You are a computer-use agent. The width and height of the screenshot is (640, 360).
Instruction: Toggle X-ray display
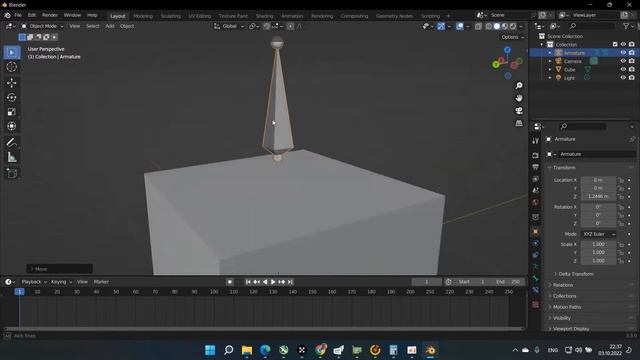click(x=478, y=27)
